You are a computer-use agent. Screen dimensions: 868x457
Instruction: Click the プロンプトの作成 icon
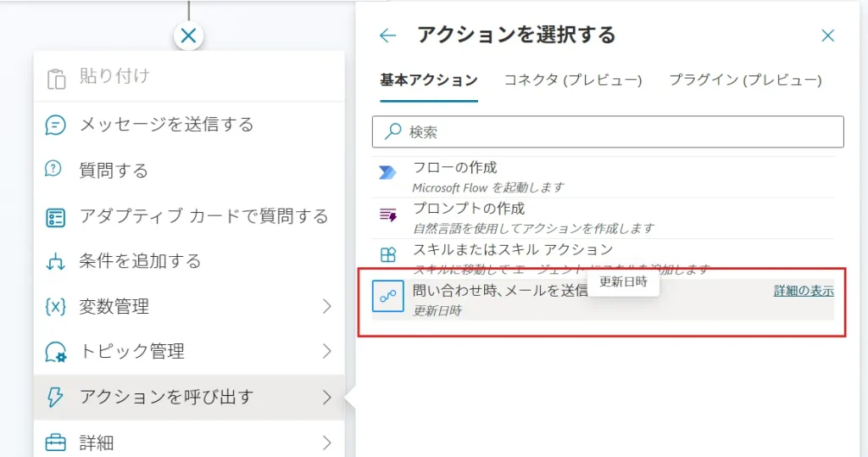(x=387, y=215)
